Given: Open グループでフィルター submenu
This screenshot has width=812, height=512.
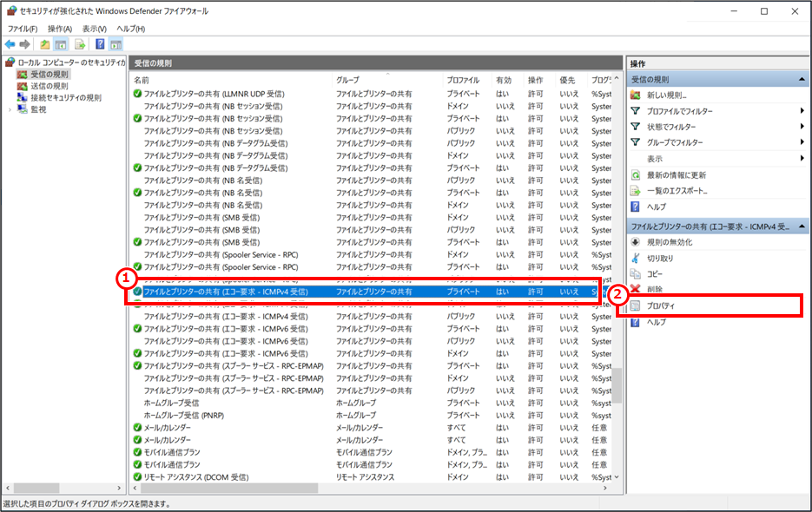Looking at the screenshot, I should (x=675, y=142).
